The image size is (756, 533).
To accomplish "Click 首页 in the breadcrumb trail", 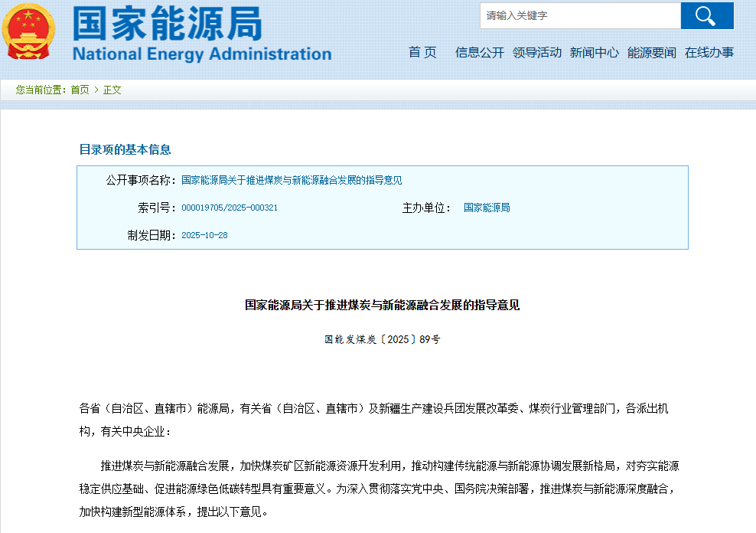I will click(x=80, y=90).
